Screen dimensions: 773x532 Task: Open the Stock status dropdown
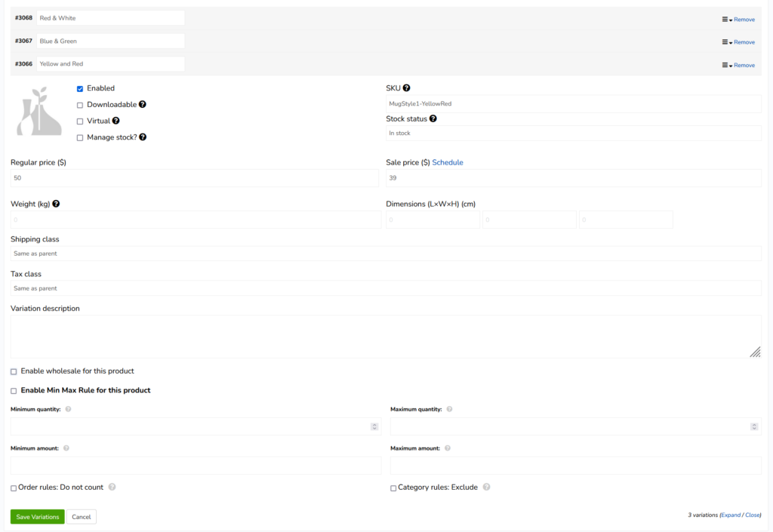[x=573, y=133]
